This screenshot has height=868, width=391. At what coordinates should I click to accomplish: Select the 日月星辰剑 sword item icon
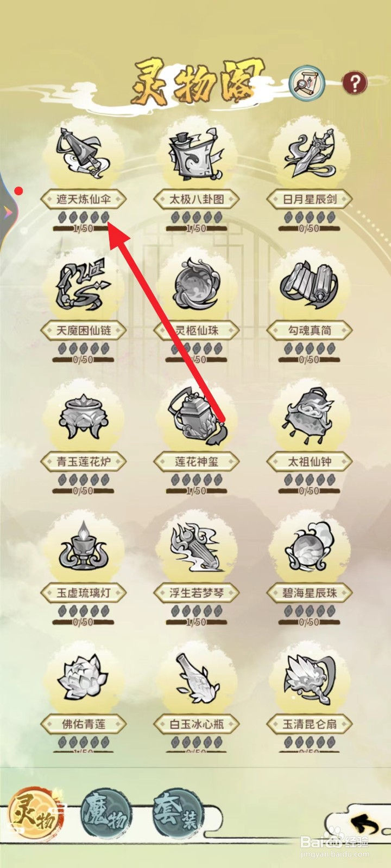pyautogui.click(x=308, y=154)
